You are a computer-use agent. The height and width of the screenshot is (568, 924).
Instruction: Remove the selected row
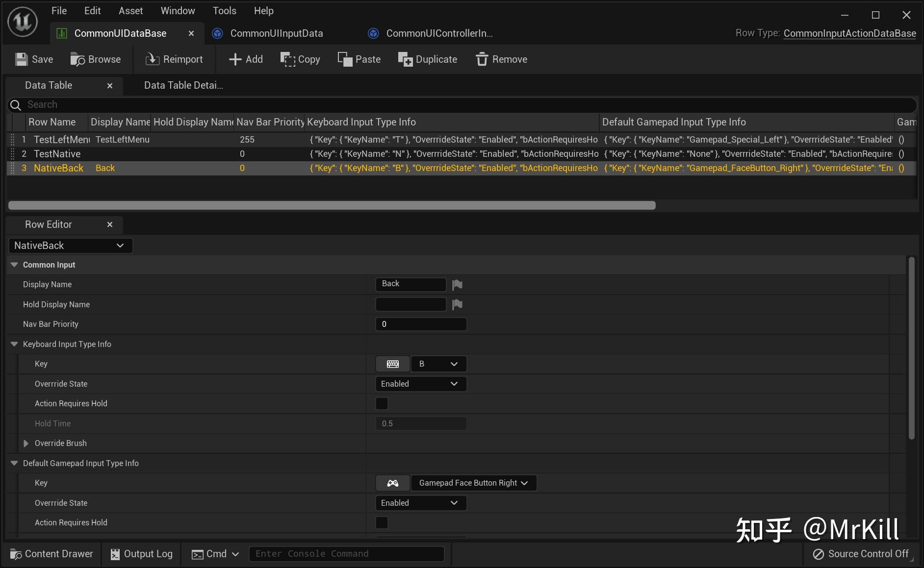[501, 59]
